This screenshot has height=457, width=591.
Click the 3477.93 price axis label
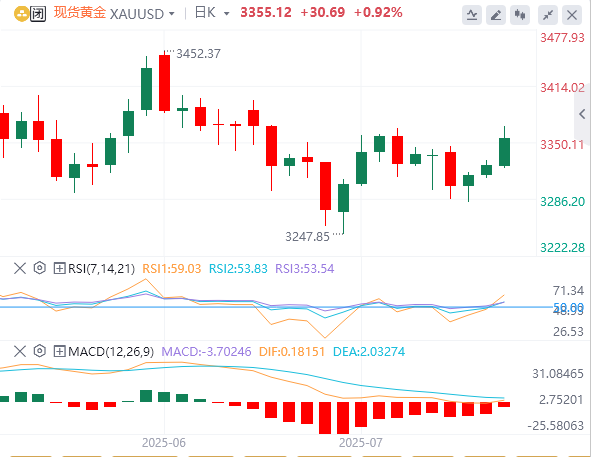click(562, 38)
